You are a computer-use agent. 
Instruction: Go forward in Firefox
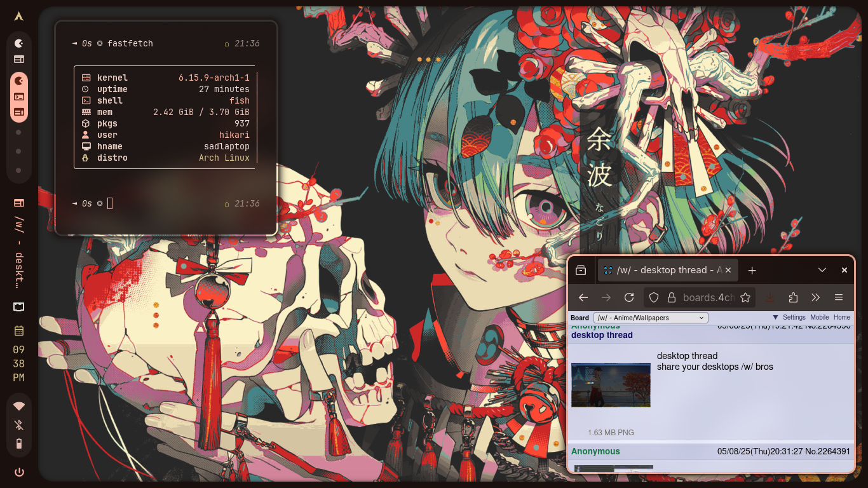[606, 297]
